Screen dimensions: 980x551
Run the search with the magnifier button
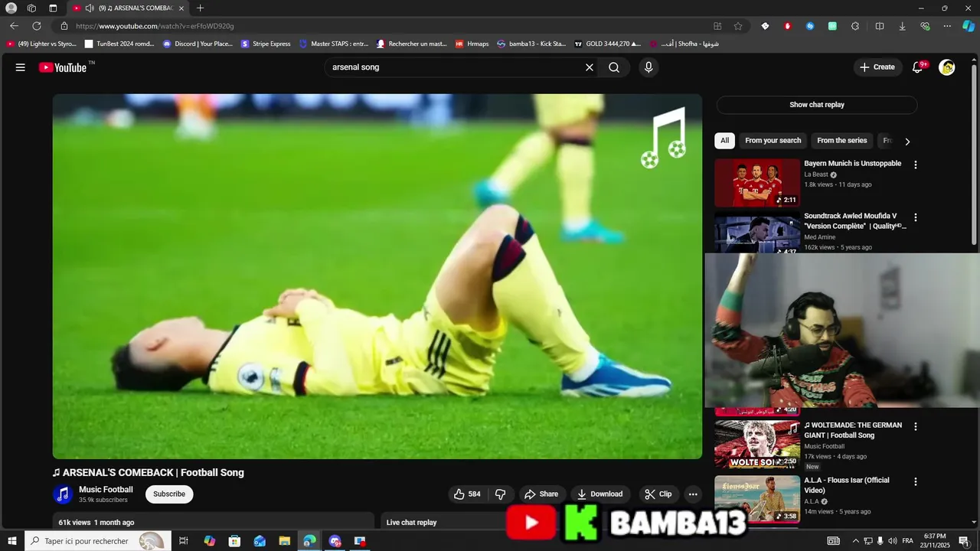tap(614, 67)
